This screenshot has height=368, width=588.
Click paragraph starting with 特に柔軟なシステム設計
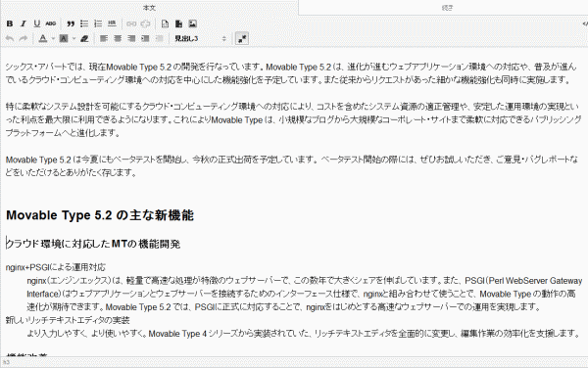click(x=294, y=119)
